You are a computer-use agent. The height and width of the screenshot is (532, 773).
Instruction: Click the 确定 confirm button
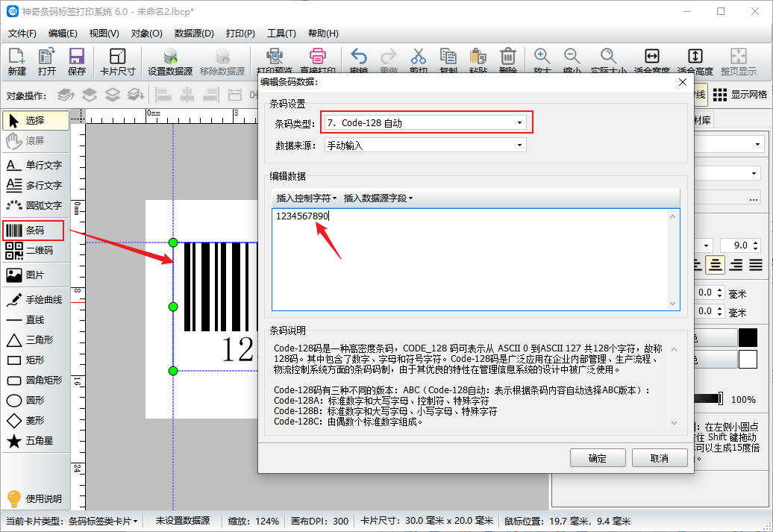point(597,458)
